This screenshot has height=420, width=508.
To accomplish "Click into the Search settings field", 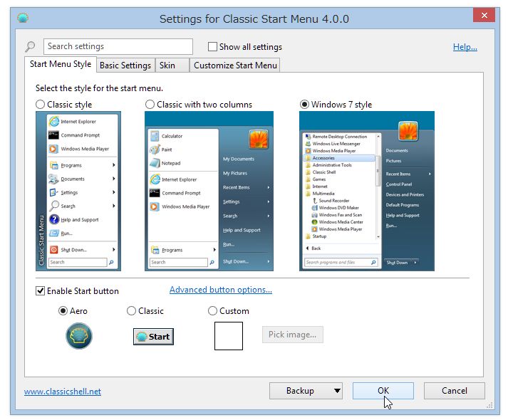I will (x=118, y=46).
